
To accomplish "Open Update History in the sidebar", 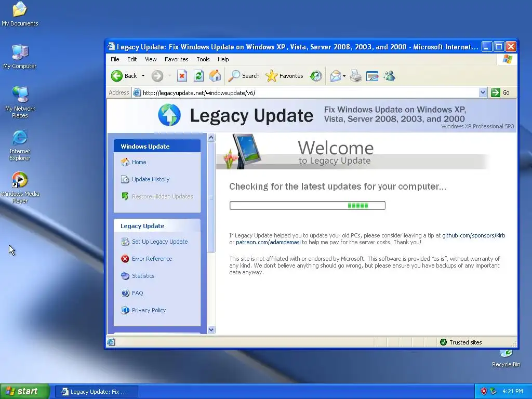I will click(150, 179).
